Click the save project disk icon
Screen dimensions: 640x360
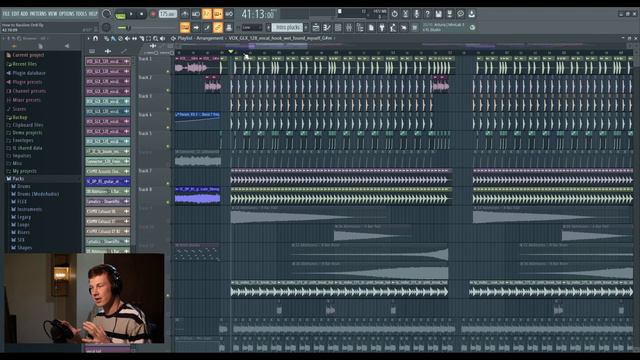click(x=438, y=14)
